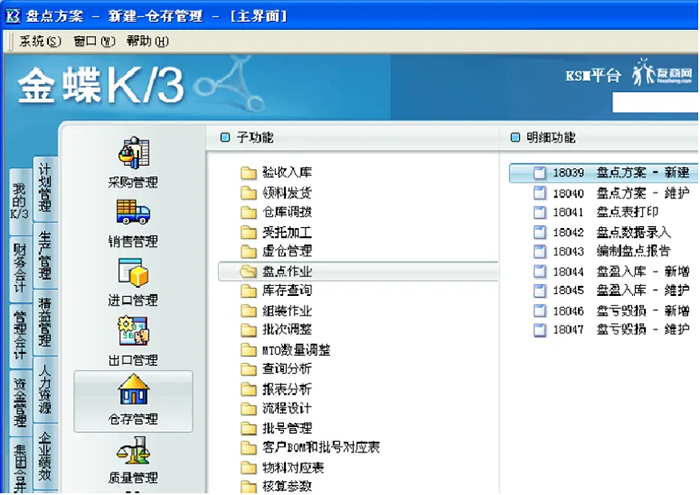Open the 物料对应表 folder
Screen dimensions: 700x495
click(282, 467)
